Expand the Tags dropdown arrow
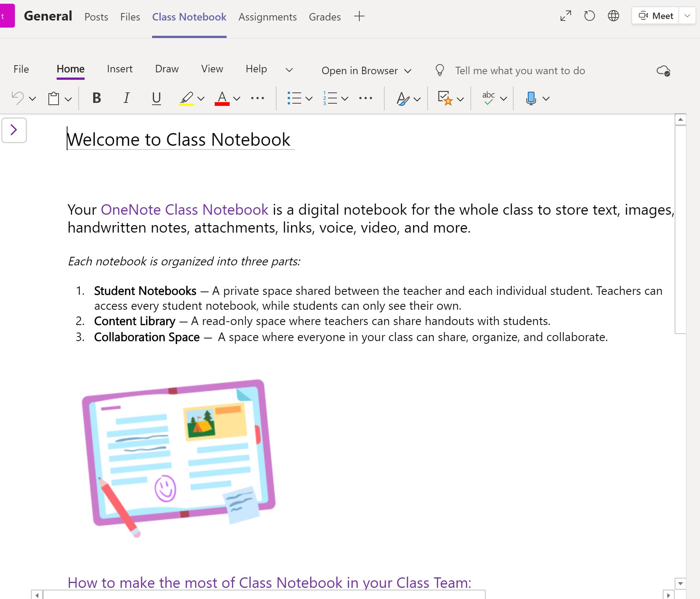 tap(460, 99)
